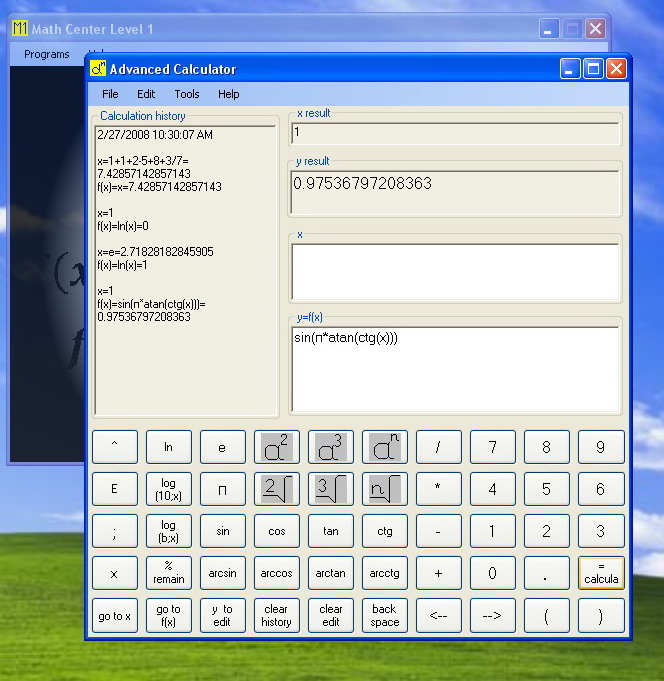Click the cube power (α³) button
The image size is (664, 681).
tap(330, 447)
